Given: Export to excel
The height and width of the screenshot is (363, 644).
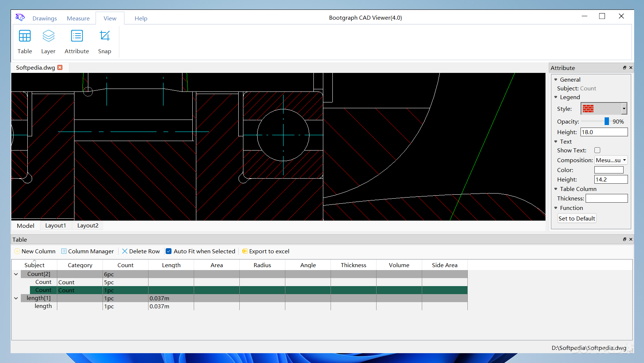Looking at the screenshot, I should (266, 251).
